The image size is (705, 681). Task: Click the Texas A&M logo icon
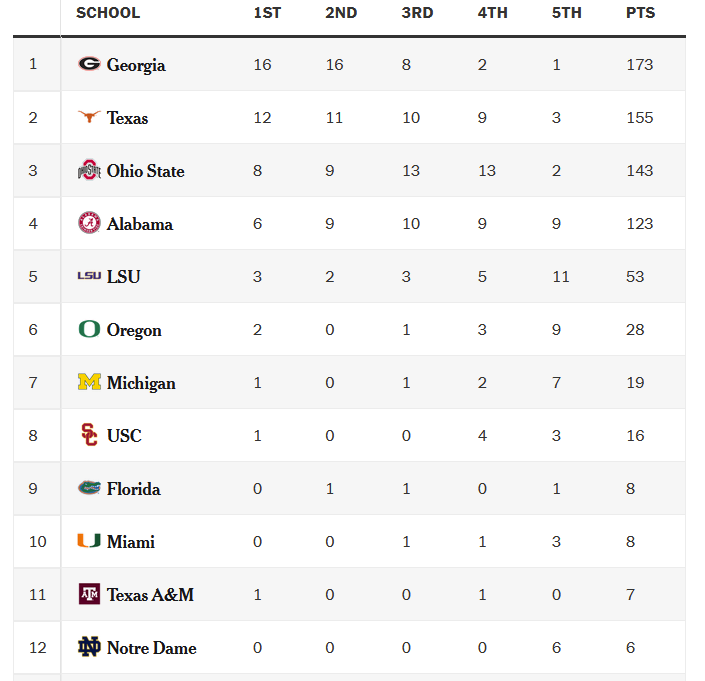click(x=89, y=594)
